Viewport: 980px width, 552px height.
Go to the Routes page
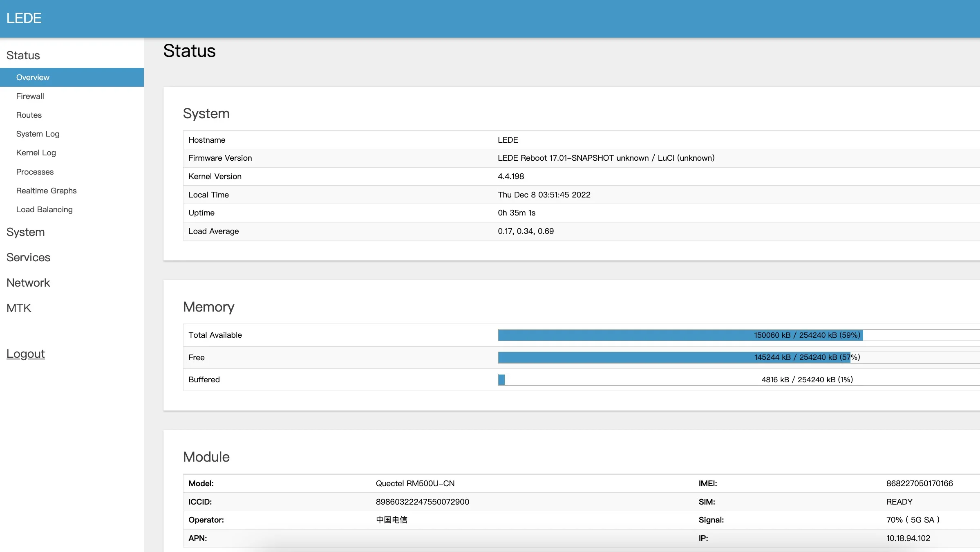click(29, 115)
